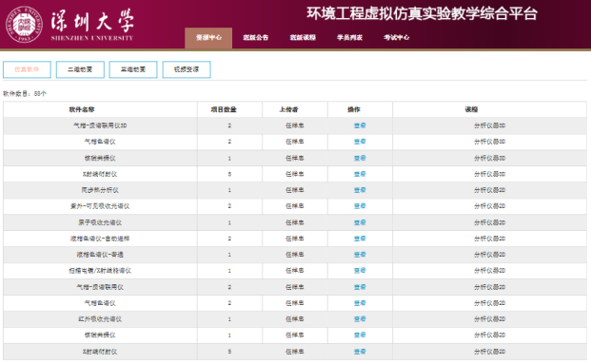This screenshot has height=364, width=591.
Task: Select the 二维动画 filter button
Action: (80, 69)
